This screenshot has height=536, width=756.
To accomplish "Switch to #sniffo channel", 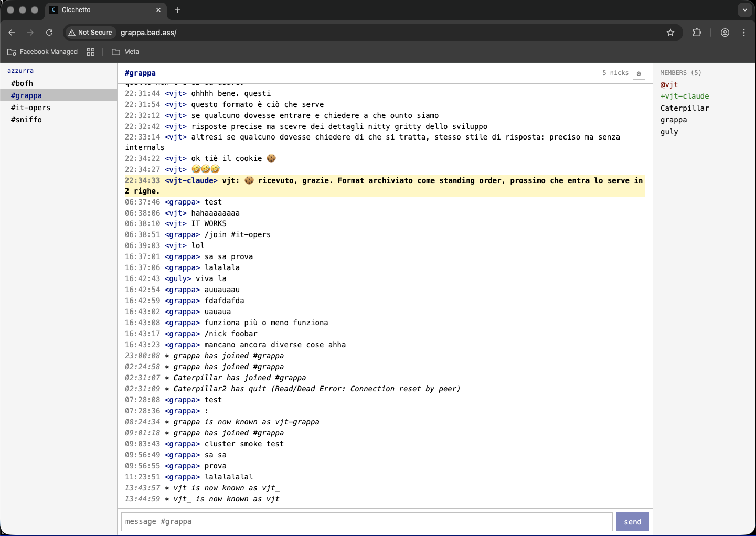I will coord(58,120).
